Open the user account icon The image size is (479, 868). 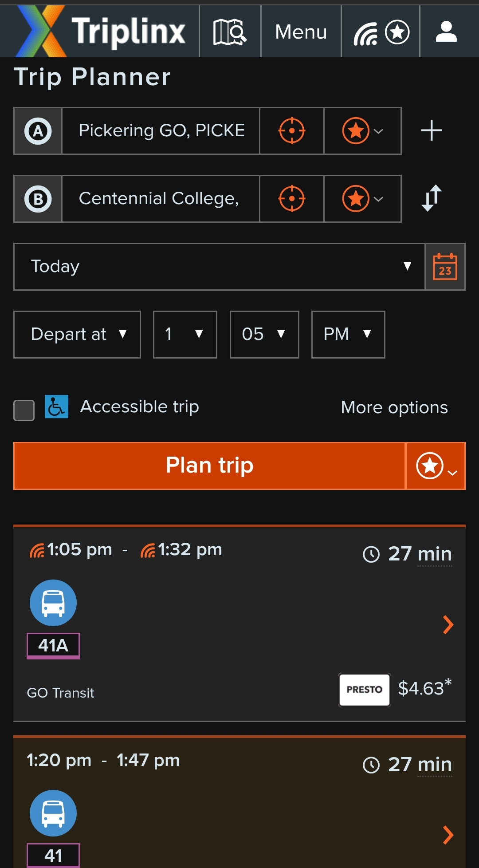click(x=446, y=32)
